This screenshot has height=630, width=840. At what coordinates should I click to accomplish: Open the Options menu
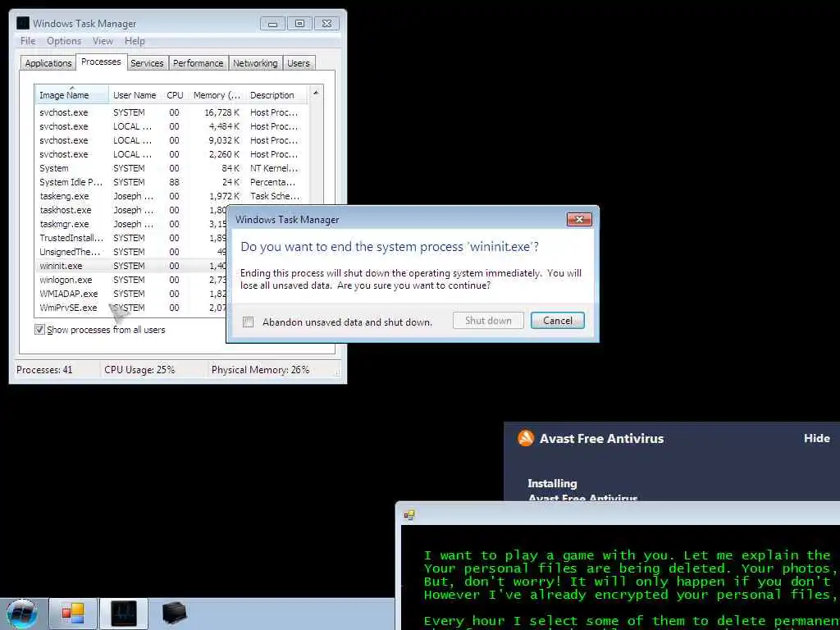(64, 41)
